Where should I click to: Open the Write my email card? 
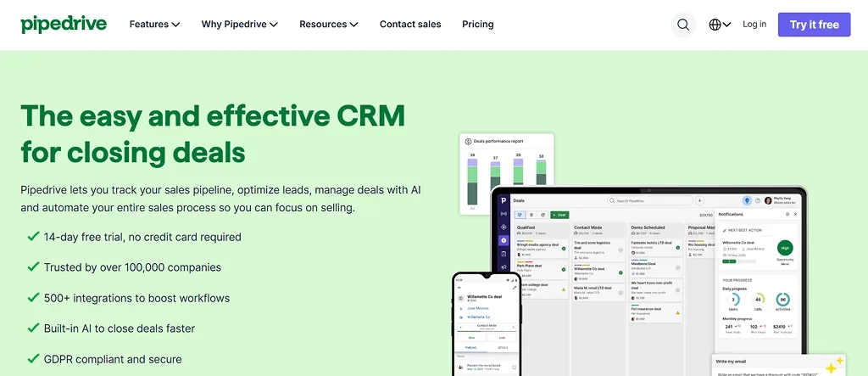click(x=778, y=365)
